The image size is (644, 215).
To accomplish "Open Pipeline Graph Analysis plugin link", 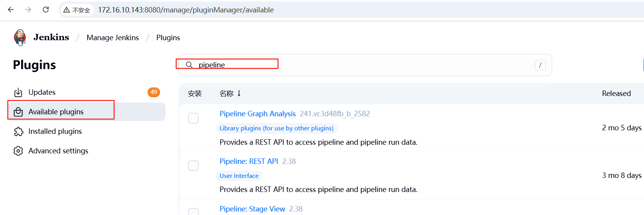I will coord(257,114).
